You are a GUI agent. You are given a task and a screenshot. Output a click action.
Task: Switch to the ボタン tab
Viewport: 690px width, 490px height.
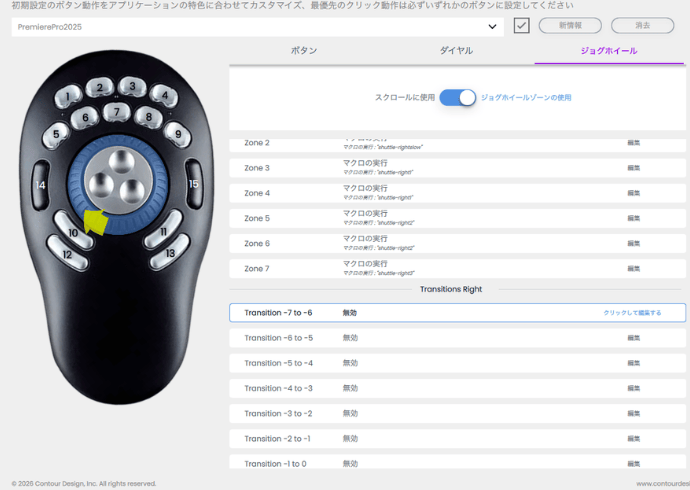(x=305, y=50)
